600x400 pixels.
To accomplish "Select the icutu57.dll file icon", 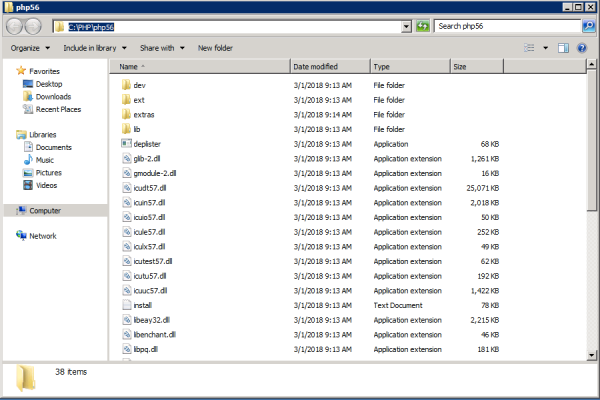I will 127,276.
